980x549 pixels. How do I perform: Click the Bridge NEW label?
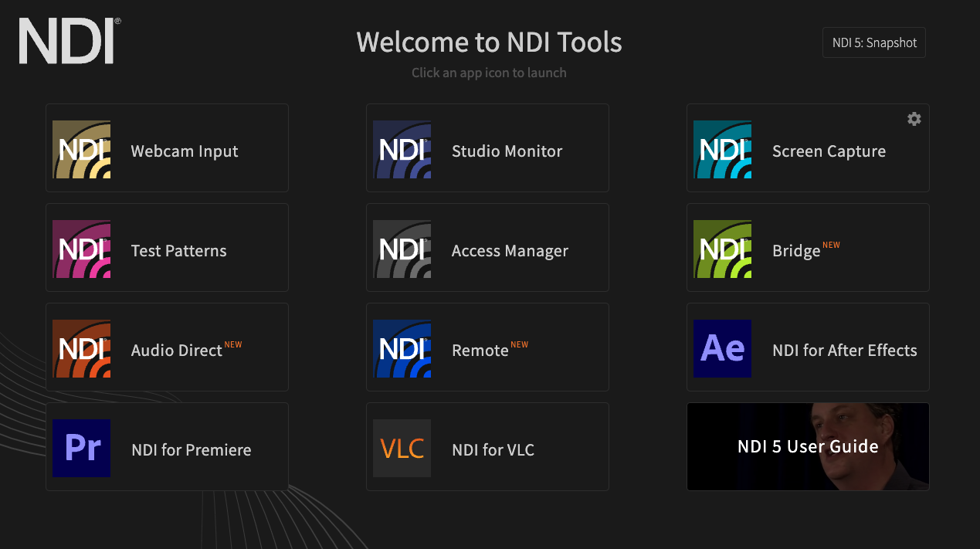click(831, 244)
